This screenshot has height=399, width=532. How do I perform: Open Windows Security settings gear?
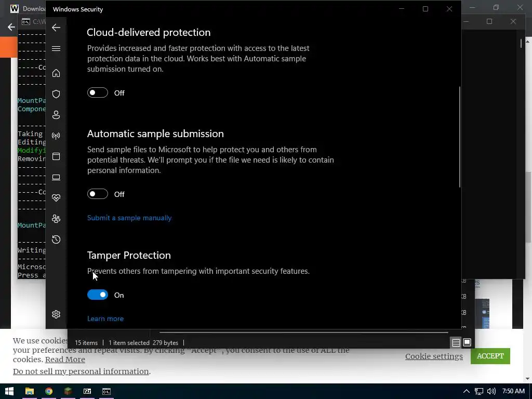tap(56, 314)
